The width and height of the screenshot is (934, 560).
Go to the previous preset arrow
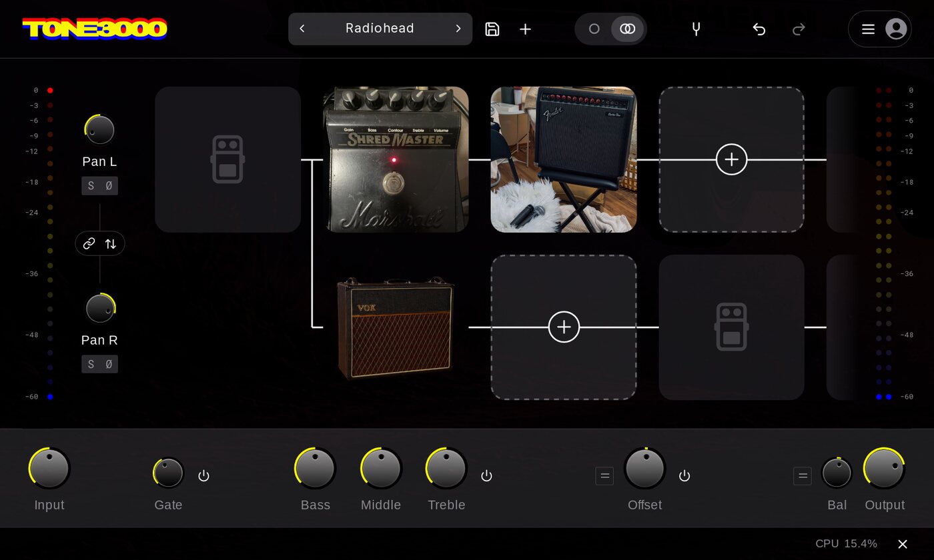point(302,29)
